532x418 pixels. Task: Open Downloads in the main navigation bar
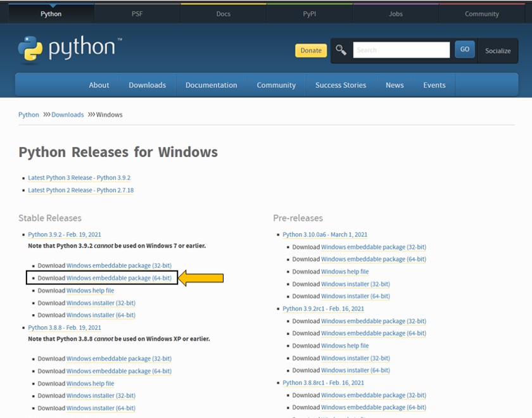[x=147, y=85]
